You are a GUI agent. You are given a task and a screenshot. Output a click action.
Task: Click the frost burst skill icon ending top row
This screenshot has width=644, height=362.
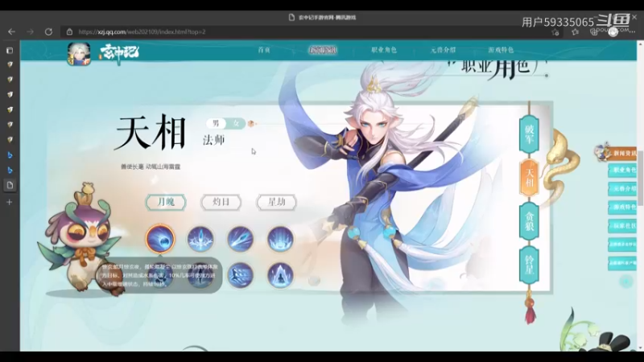click(280, 239)
